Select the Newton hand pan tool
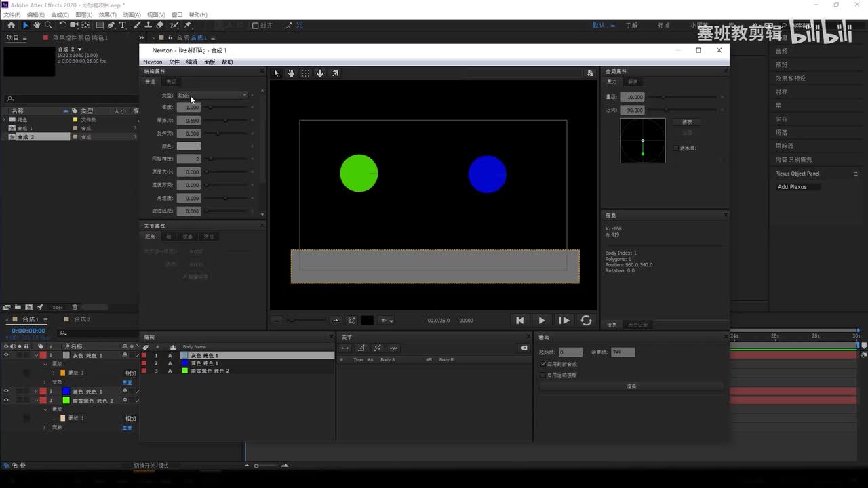 pos(291,73)
